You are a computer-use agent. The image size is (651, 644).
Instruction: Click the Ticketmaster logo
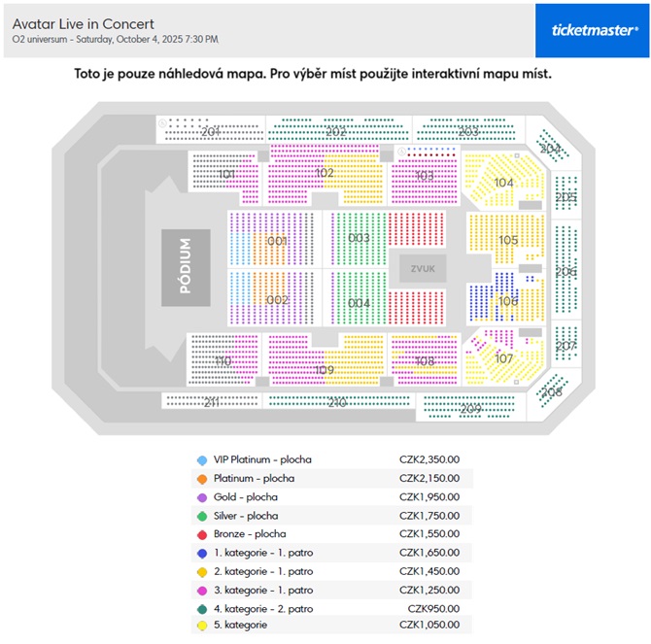point(592,31)
